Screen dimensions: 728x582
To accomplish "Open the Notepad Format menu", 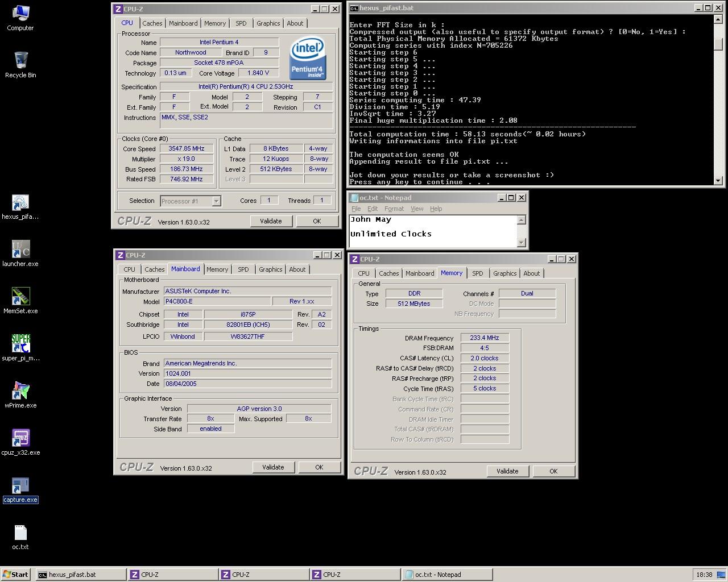I will [x=394, y=209].
